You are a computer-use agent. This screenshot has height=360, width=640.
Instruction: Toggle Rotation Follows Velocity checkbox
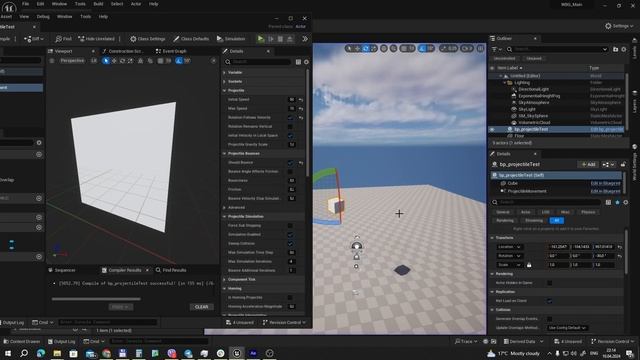(x=290, y=118)
